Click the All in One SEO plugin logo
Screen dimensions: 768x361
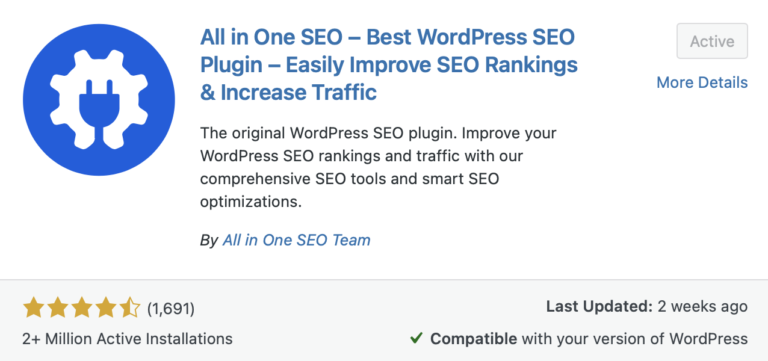[x=99, y=99]
